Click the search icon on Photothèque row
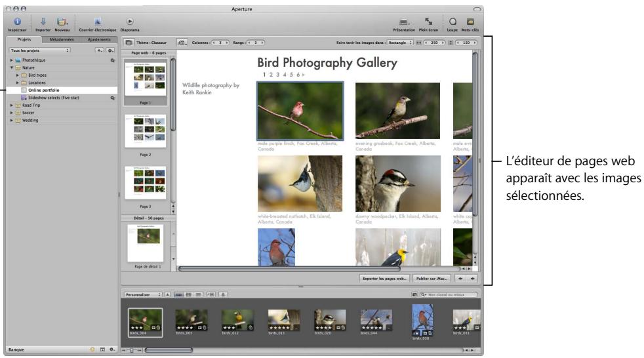Screen dimensions: 644x358 pos(113,60)
